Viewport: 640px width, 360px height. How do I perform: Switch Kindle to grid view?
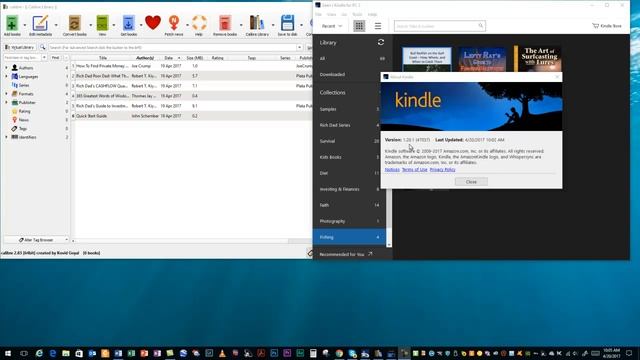point(359,26)
